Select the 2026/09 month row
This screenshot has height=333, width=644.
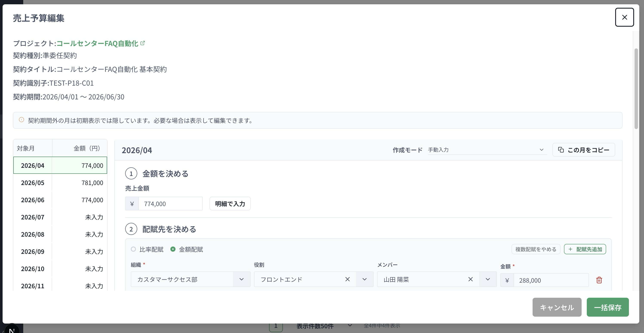(x=60, y=251)
